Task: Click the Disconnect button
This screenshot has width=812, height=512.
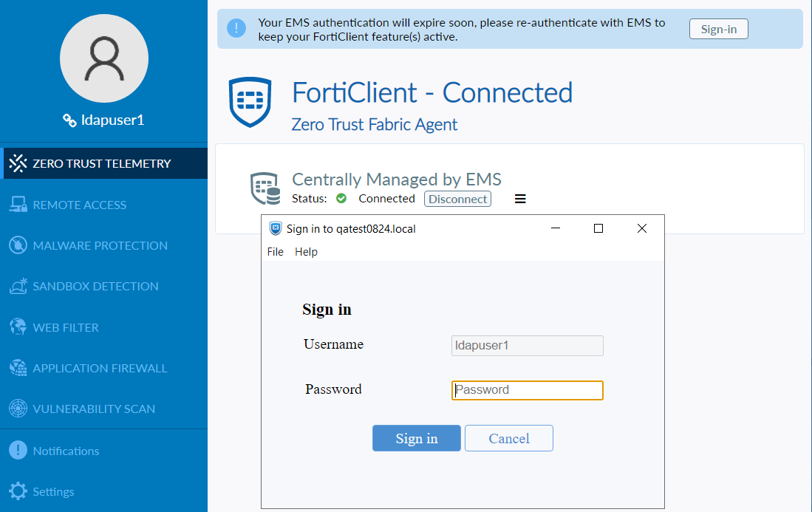Action: point(457,198)
